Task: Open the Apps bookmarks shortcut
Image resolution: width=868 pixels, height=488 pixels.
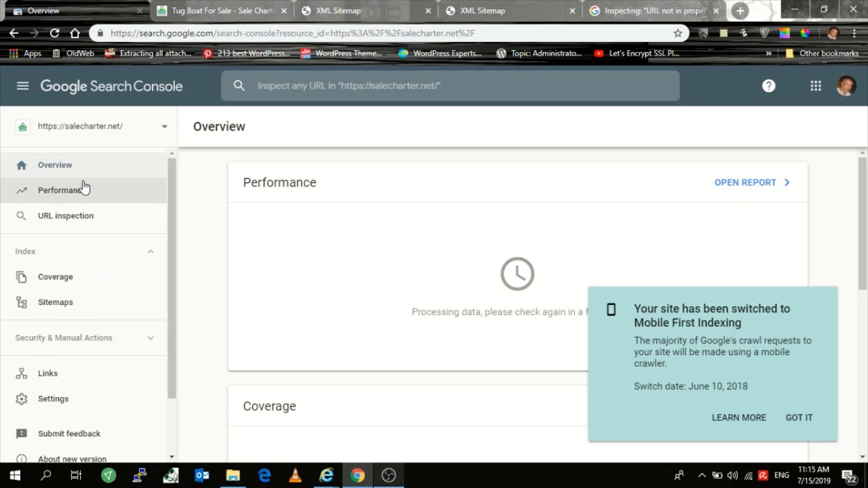Action: pos(25,54)
